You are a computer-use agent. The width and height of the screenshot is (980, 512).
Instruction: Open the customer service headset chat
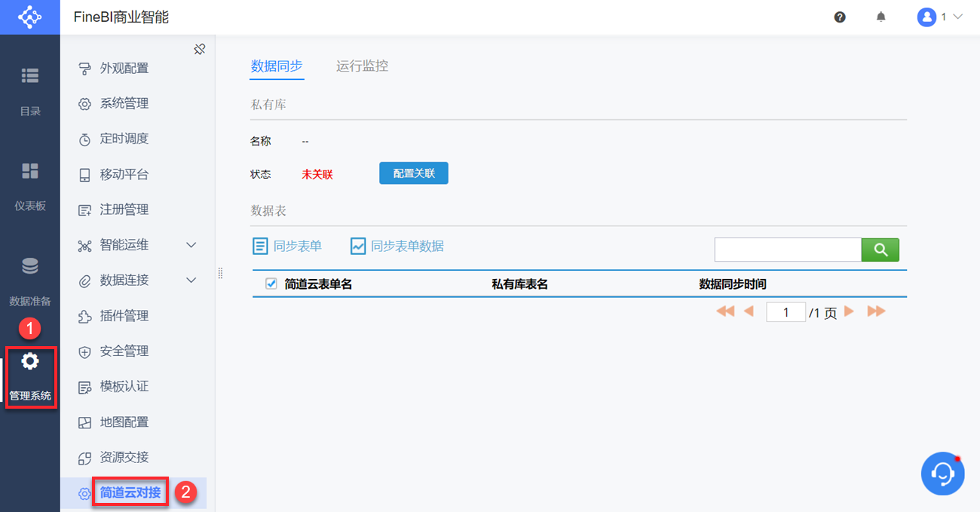(942, 474)
